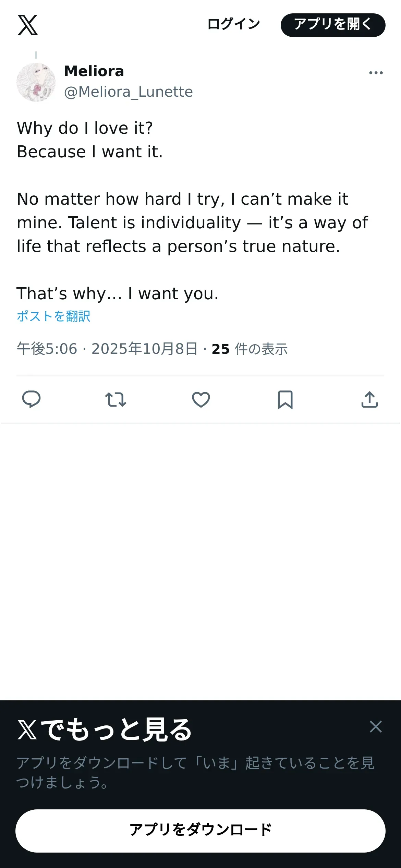401x868 pixels.
Task: Click the post timestamp 午後5:06 · 2025年10月8日
Action: (107, 349)
